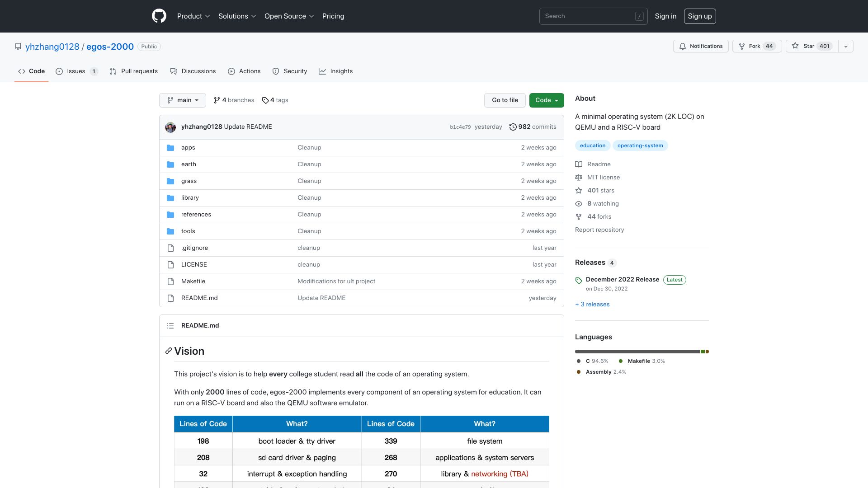Select the operating-system topic tag
This screenshot has height=488, width=868.
(x=640, y=146)
